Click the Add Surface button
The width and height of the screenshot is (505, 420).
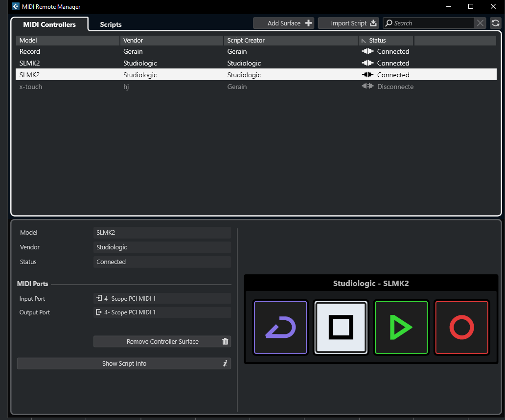[283, 23]
